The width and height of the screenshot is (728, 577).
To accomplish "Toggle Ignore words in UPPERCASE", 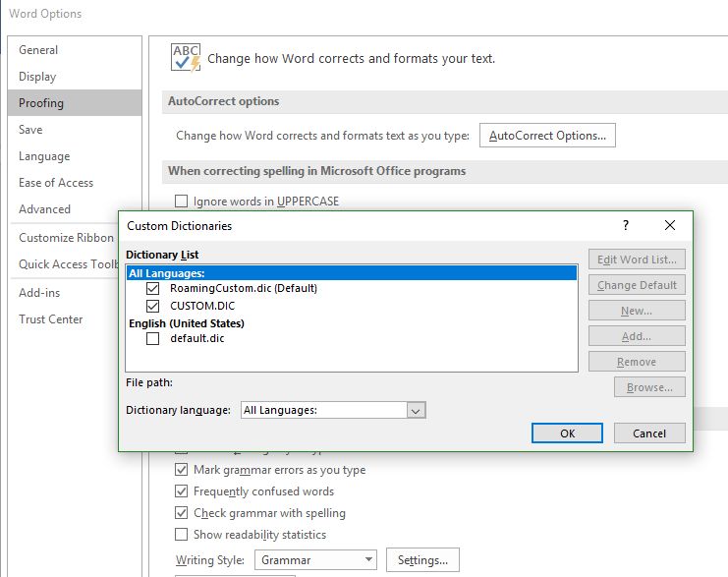I will (x=181, y=202).
